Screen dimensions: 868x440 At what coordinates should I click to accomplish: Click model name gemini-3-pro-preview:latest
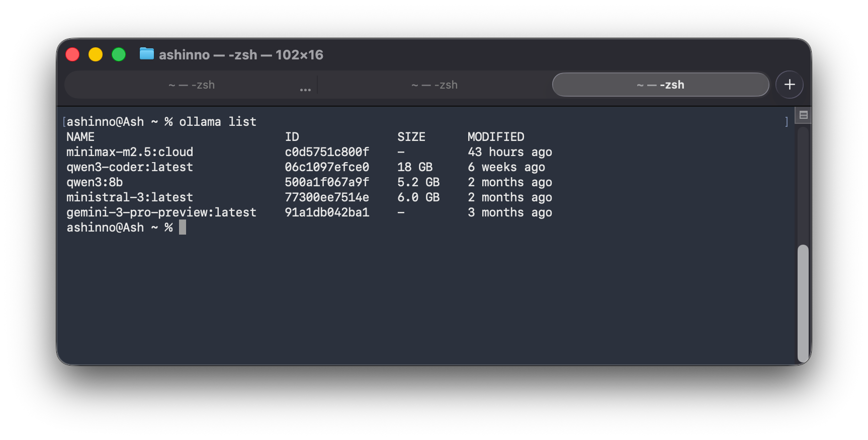pyautogui.click(x=161, y=212)
